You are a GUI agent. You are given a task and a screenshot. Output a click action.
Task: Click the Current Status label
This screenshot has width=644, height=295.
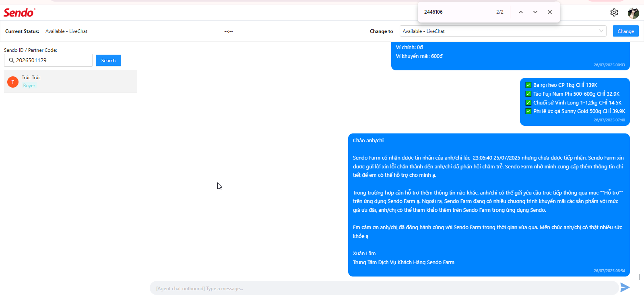pyautogui.click(x=22, y=31)
